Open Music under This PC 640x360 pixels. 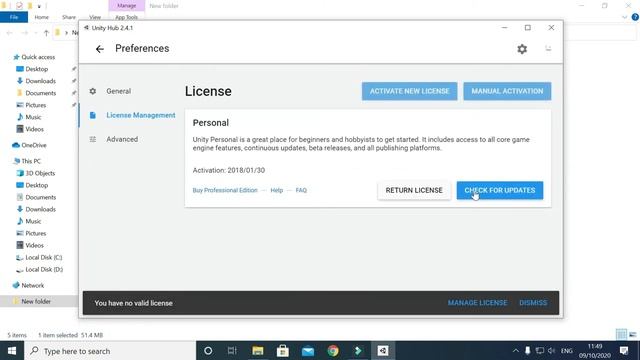point(33,221)
